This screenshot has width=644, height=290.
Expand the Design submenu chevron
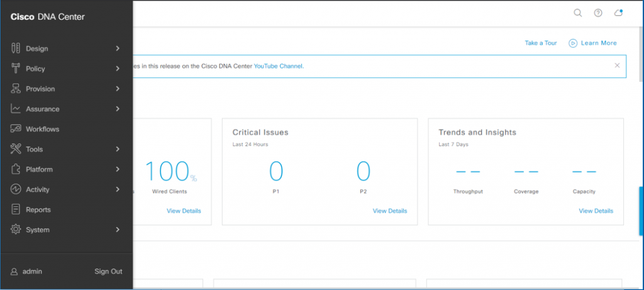[118, 48]
